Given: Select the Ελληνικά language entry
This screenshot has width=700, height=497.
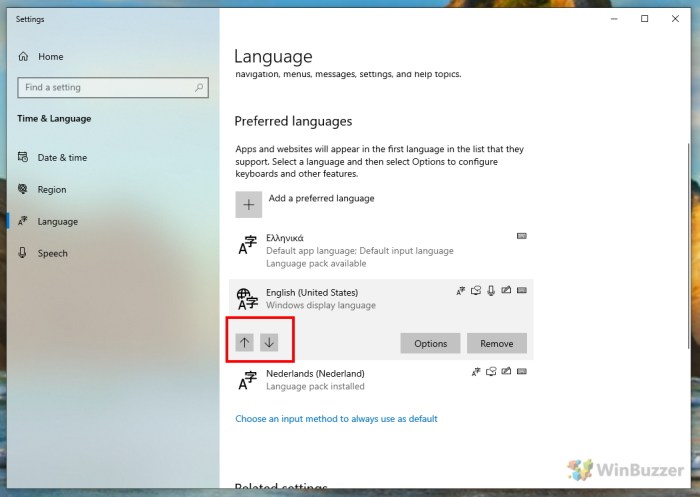Looking at the screenshot, I should (x=381, y=251).
